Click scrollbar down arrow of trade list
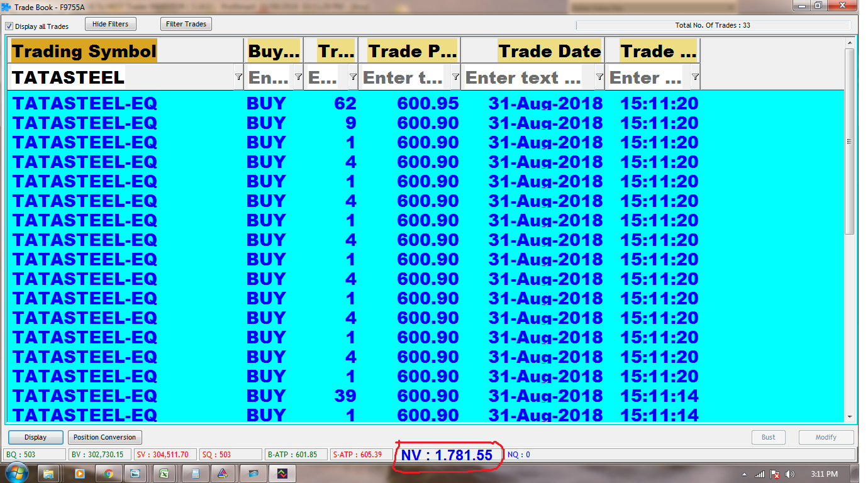The image size is (868, 483). [x=850, y=416]
